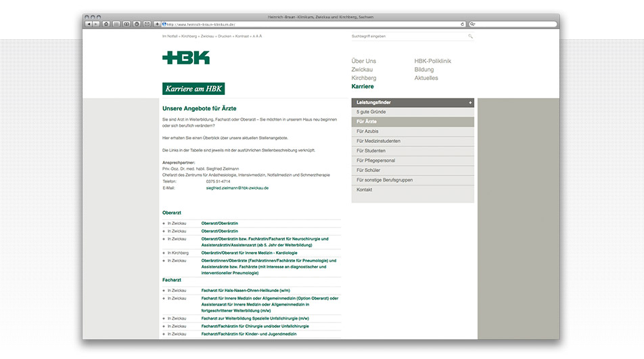Open the bookmarks book icon in toolbar
This screenshot has height=359, width=644.
point(127,24)
